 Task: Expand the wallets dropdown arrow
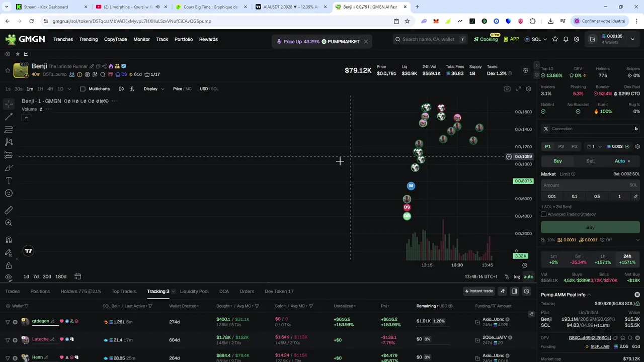(x=632, y=39)
